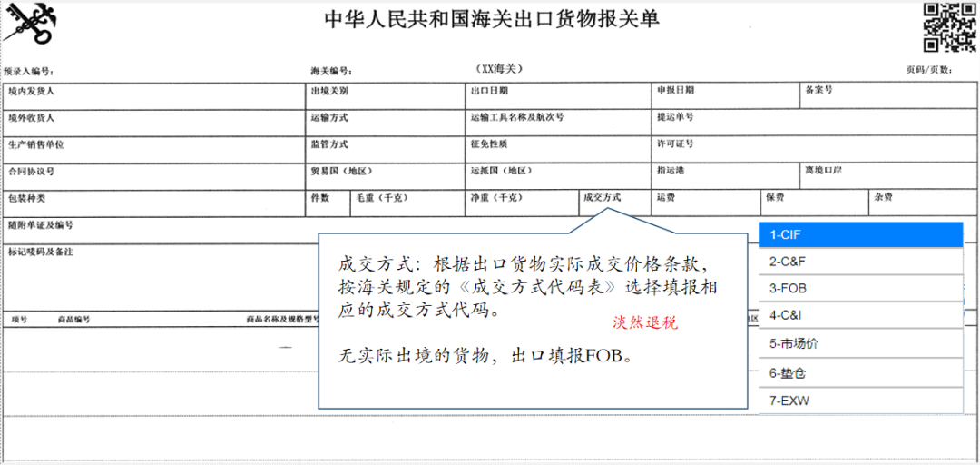Select 6-垫仓 list entry

[x=860, y=373]
